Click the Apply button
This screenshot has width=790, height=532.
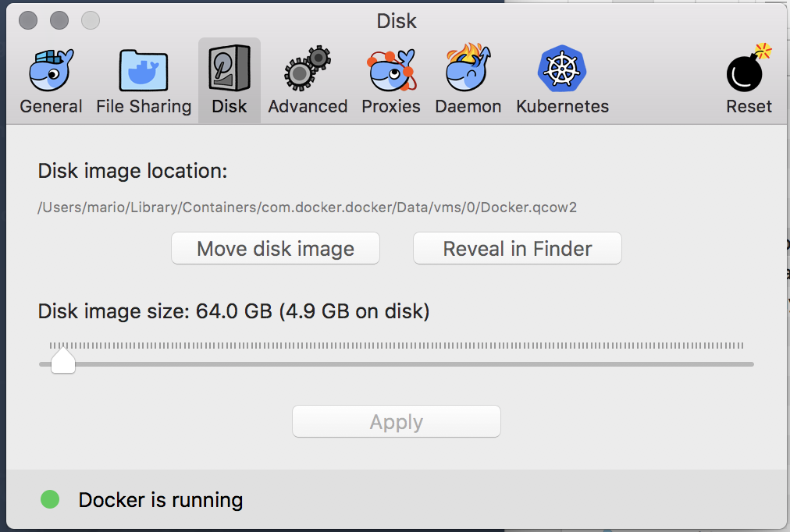click(x=396, y=421)
